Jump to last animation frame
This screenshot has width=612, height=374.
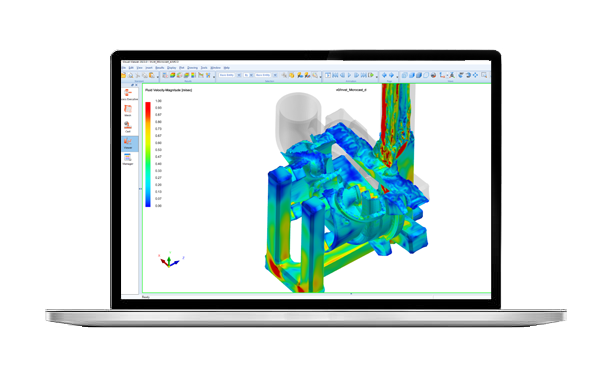[363, 75]
